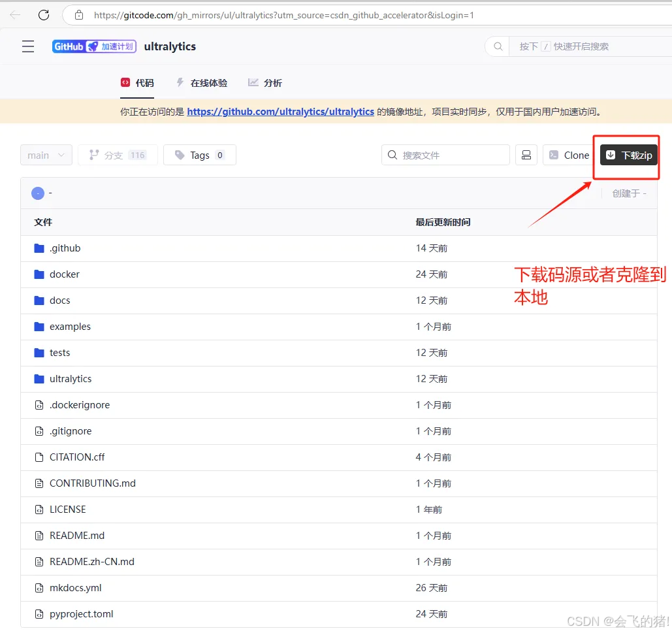Click the 创建于 label in commit row
This screenshot has height=633, width=672.
tap(629, 193)
